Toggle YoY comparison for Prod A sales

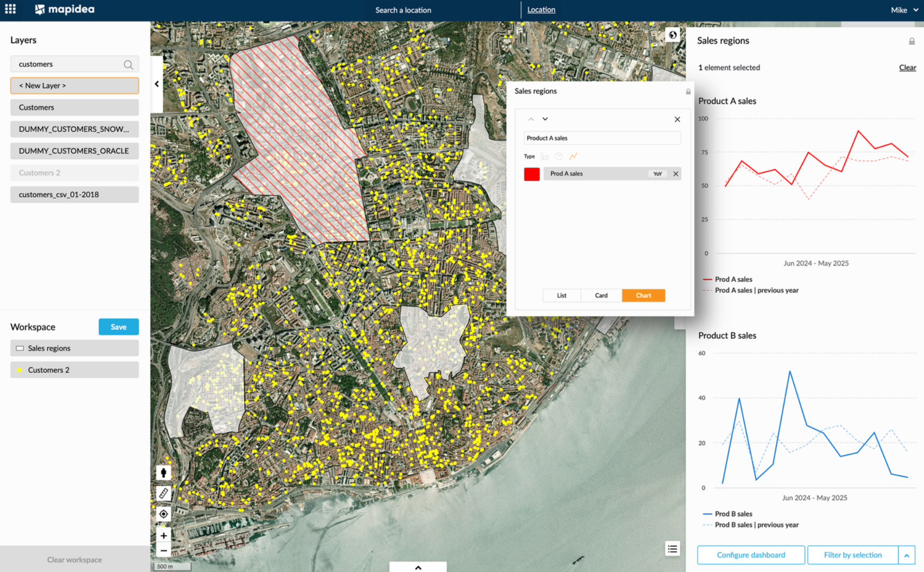657,174
